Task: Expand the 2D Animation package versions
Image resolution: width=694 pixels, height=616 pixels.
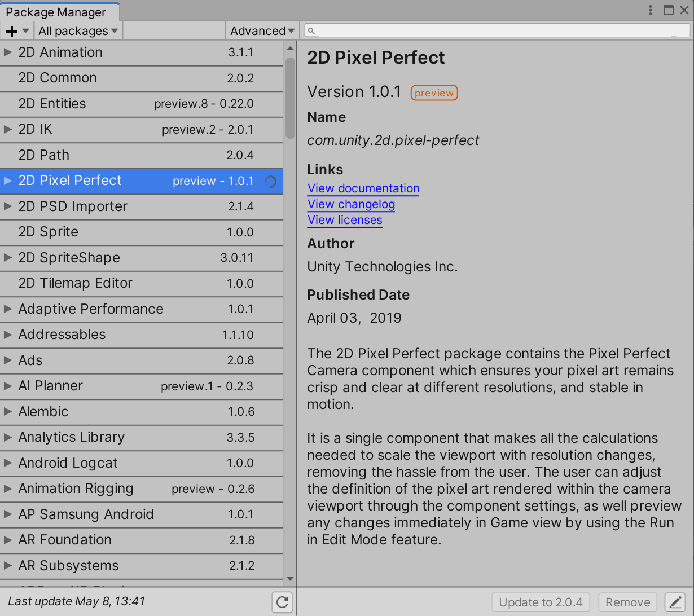Action: (x=8, y=52)
